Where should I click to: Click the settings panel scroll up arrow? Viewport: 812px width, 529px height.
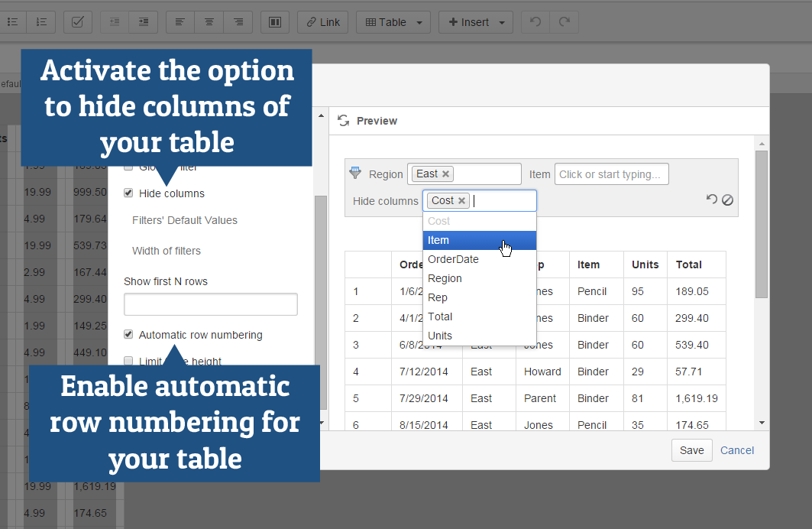(321, 115)
